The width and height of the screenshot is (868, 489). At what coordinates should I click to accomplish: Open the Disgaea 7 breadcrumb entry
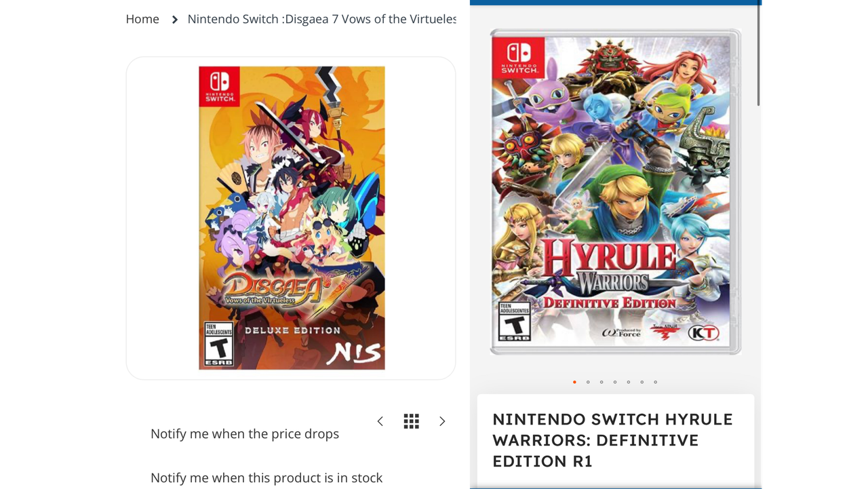[x=322, y=19]
